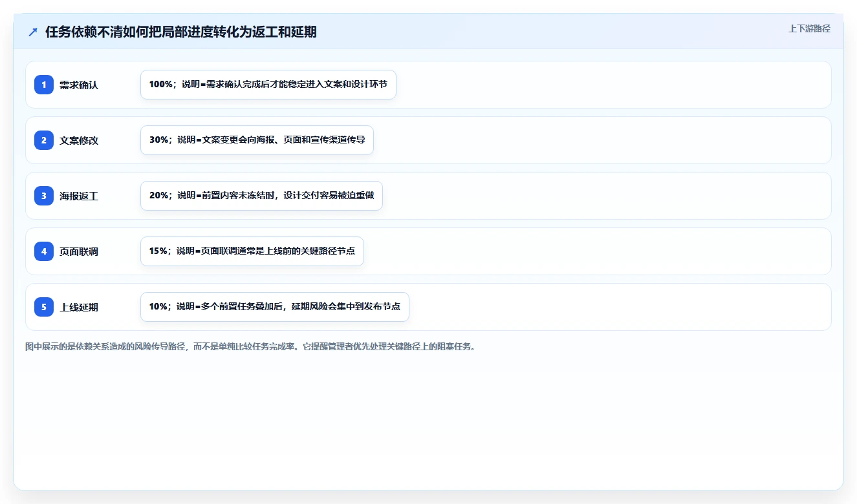Select step number 3 badge for 海报返工
This screenshot has width=857, height=504.
[x=44, y=196]
